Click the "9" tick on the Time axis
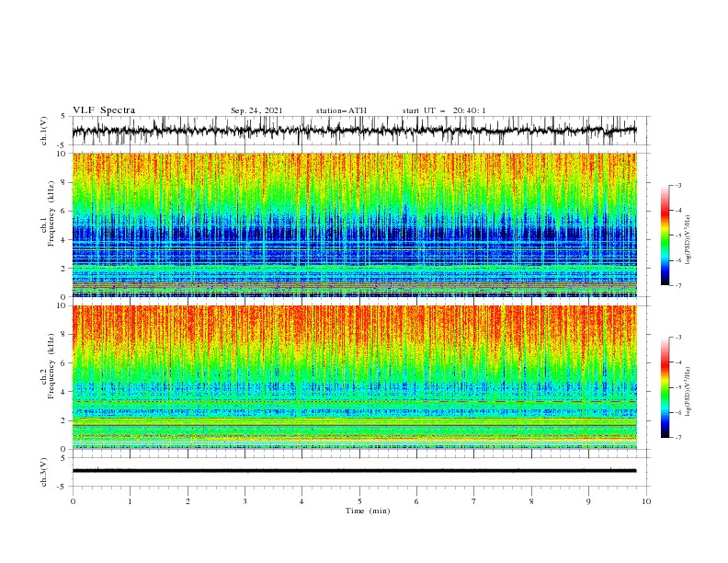This screenshot has height=563, width=728. [588, 501]
